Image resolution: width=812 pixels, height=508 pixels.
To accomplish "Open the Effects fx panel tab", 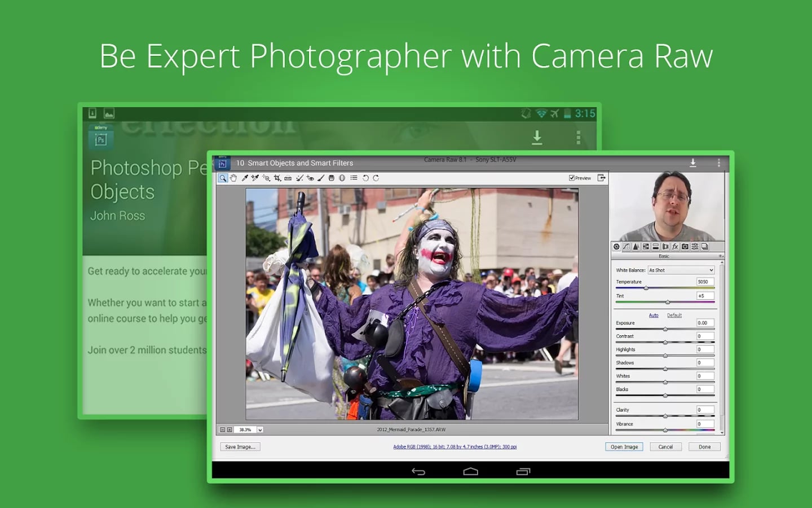I will (675, 247).
